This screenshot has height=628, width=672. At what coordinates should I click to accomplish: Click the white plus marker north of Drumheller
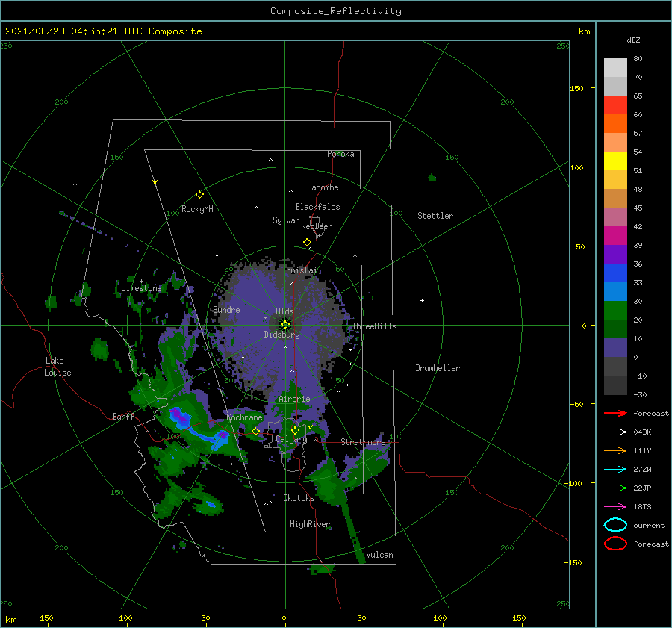tap(422, 300)
